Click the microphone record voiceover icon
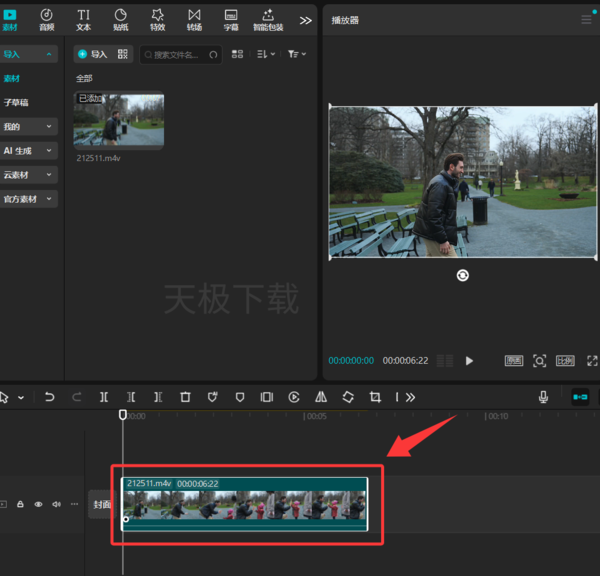The width and height of the screenshot is (600, 576). [543, 397]
